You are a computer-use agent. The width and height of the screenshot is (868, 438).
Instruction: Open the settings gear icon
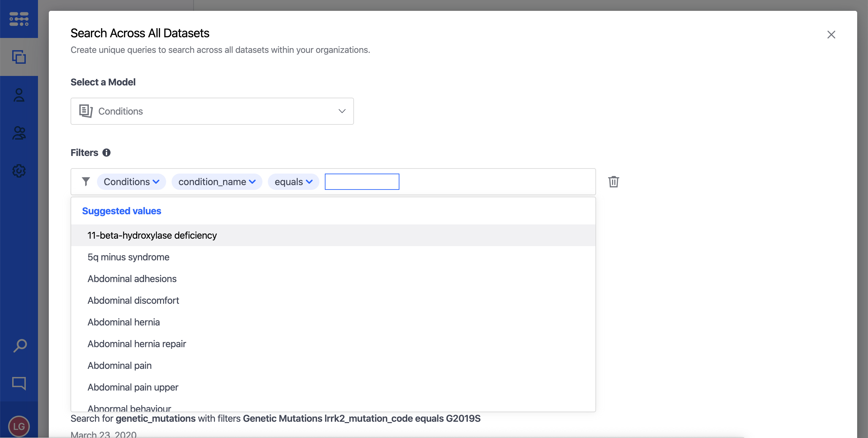tap(19, 171)
